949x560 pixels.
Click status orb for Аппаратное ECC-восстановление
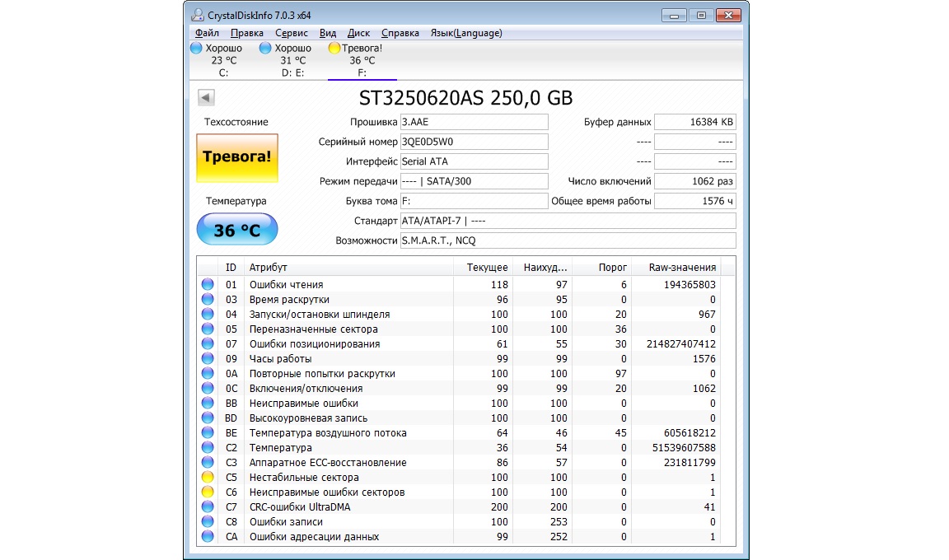(x=208, y=462)
